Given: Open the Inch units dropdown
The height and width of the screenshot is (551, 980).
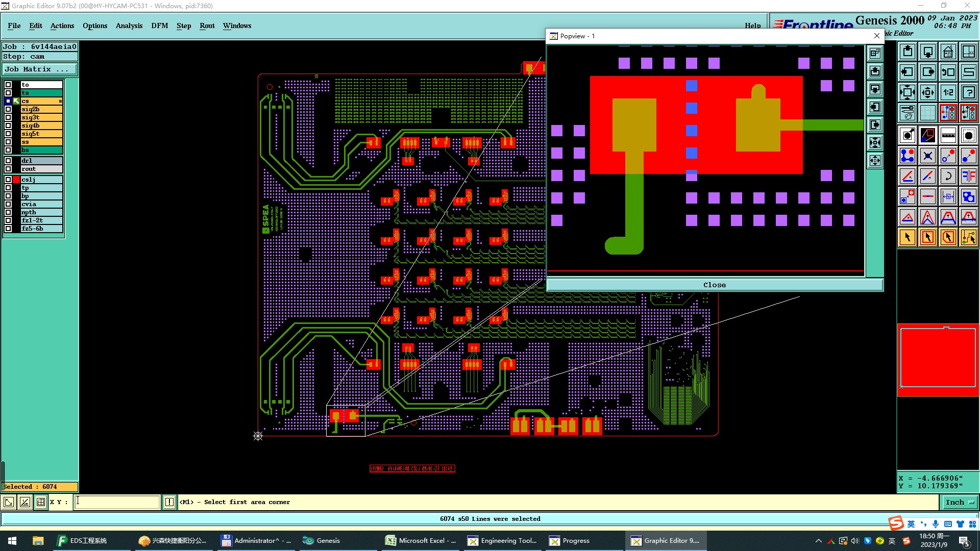Looking at the screenshot, I should click(x=959, y=502).
